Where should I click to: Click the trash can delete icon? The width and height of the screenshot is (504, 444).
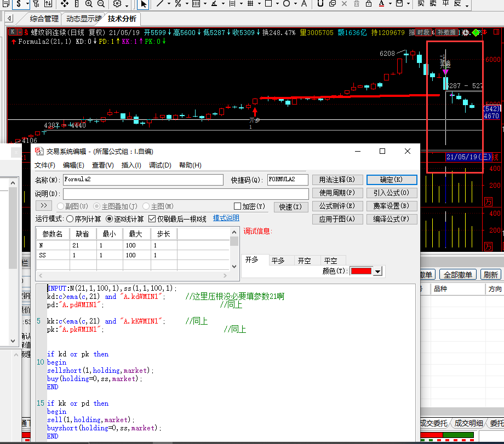[357, 4]
